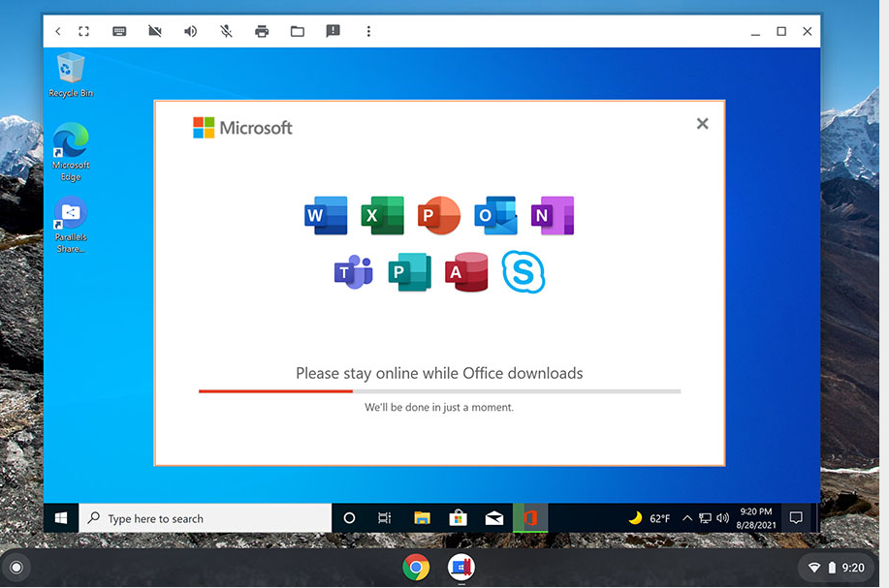
Task: Open the Outlook icon
Action: point(494,215)
